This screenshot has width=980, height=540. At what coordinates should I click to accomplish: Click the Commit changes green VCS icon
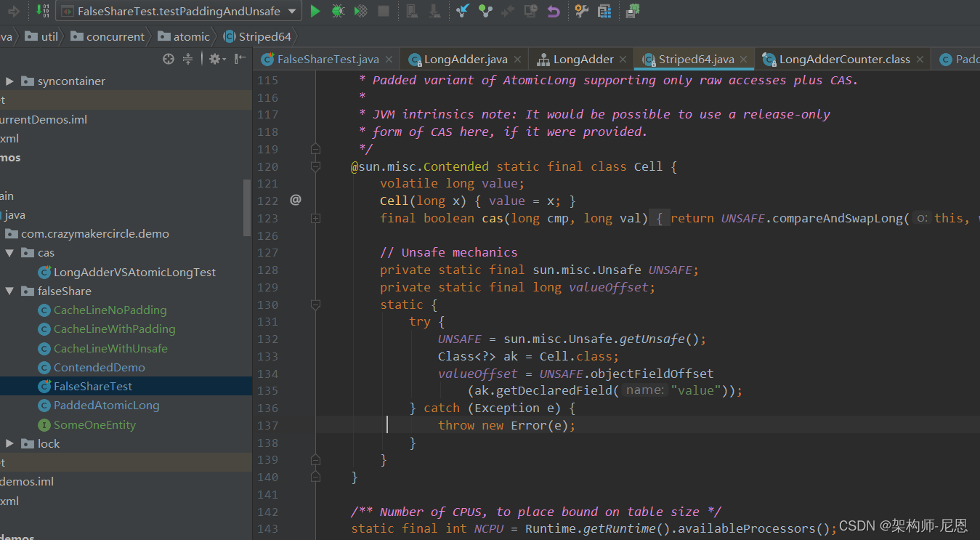click(485, 11)
